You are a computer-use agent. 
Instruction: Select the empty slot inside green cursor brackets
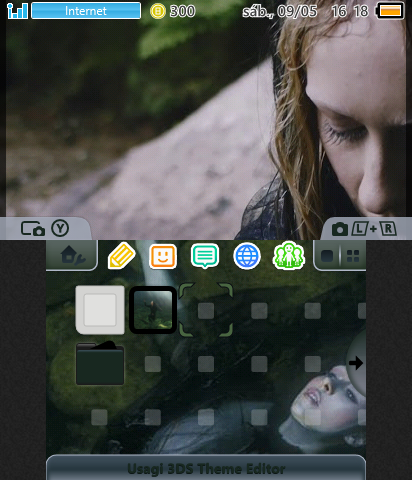tap(206, 310)
